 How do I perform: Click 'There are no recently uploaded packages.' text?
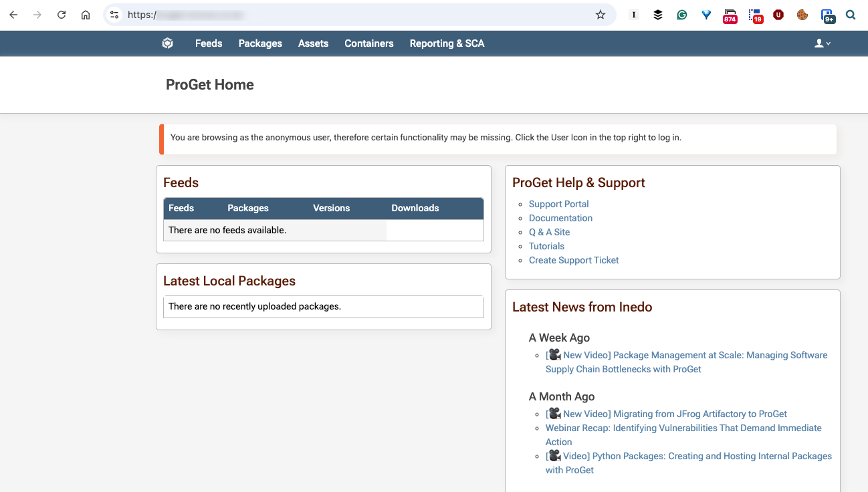pyautogui.click(x=255, y=306)
